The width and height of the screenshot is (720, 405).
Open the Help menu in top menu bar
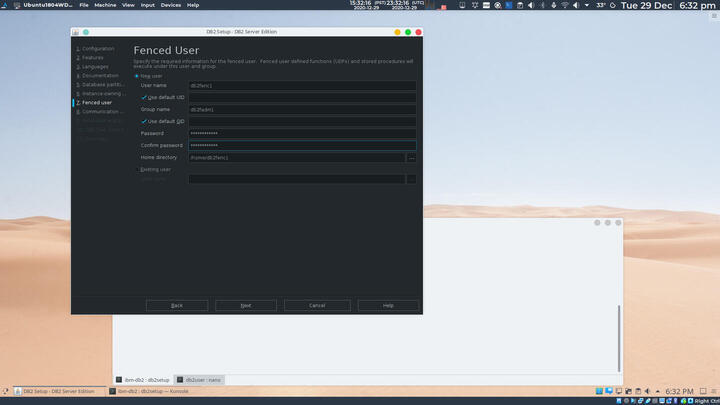click(x=193, y=5)
